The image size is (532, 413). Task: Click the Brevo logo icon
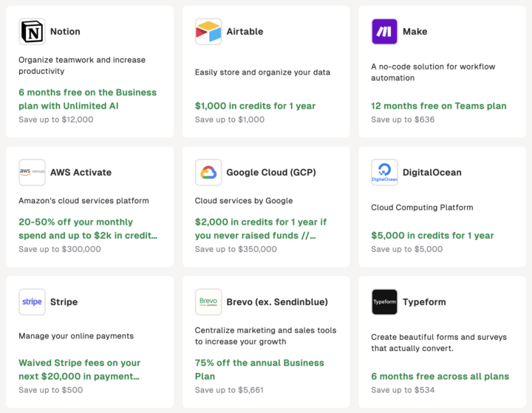[208, 302]
